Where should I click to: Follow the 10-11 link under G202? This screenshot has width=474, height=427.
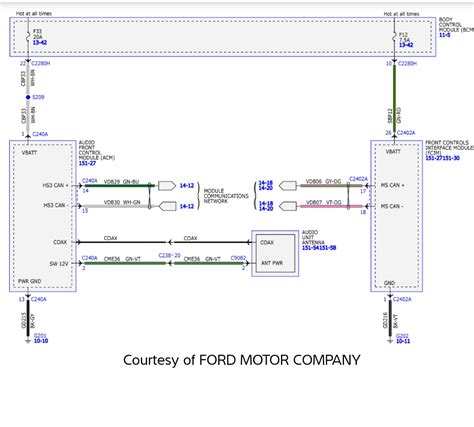[403, 341]
